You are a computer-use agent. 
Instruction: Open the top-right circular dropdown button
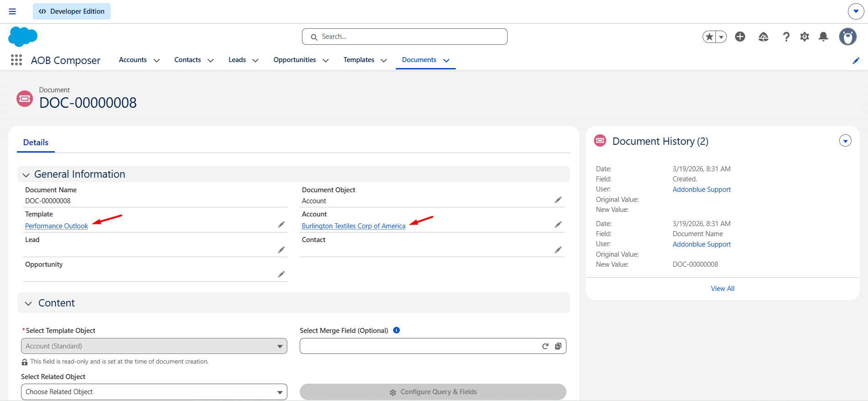click(856, 11)
